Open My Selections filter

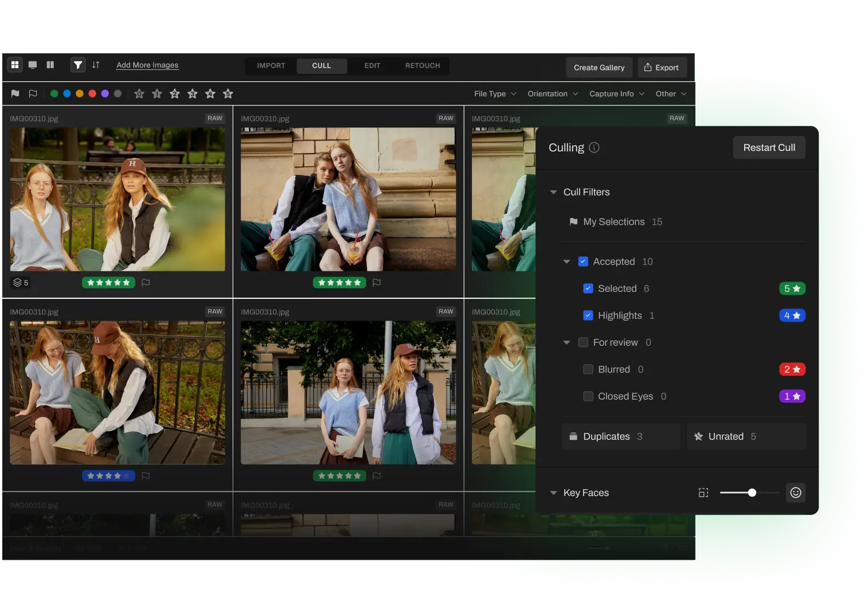(616, 222)
